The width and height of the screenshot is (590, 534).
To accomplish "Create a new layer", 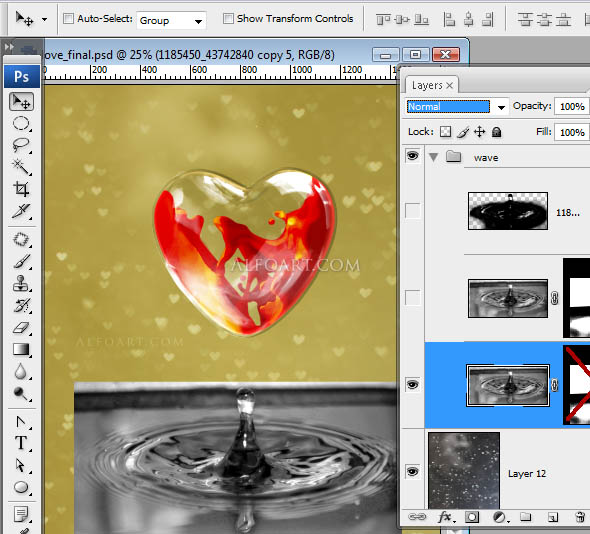I will pos(553,517).
